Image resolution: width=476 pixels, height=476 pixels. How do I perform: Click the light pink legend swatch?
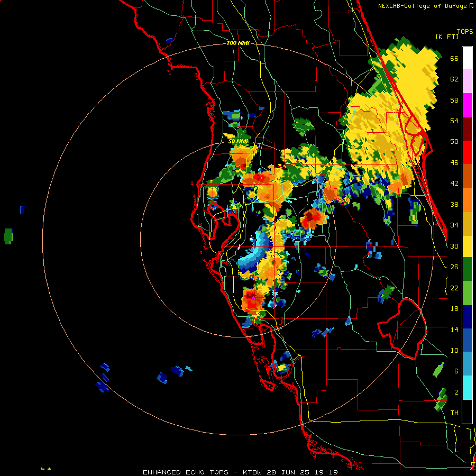coord(467,81)
